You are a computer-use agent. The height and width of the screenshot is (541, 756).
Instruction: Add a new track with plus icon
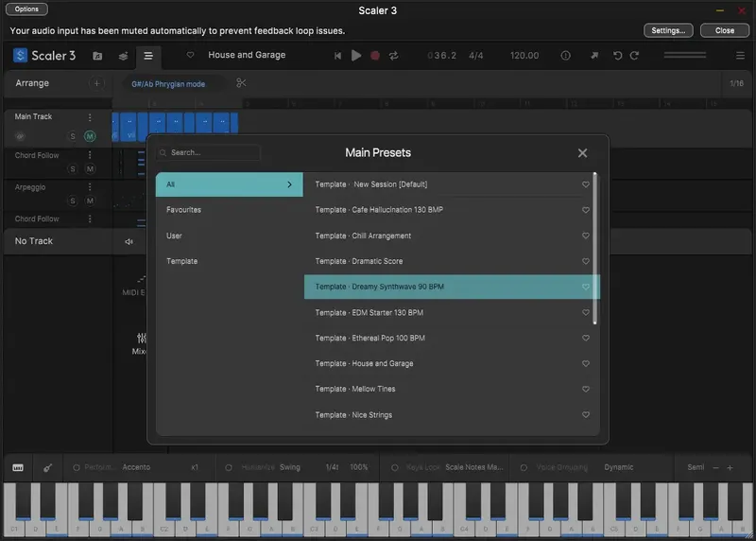(x=96, y=83)
